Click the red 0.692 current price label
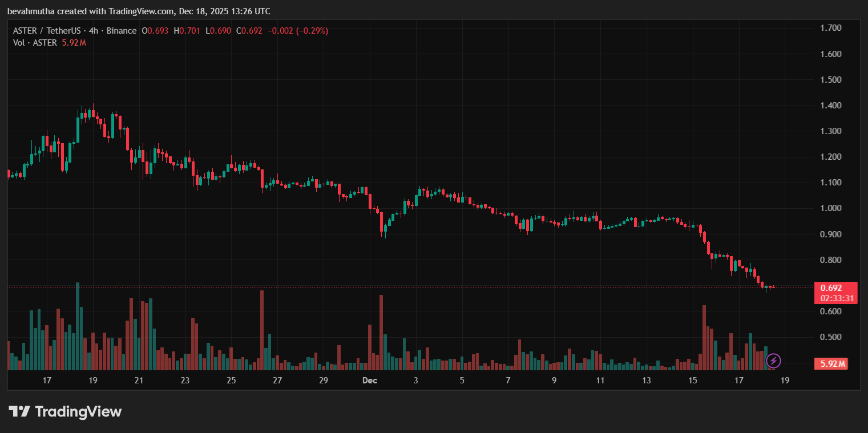The height and width of the screenshot is (433, 868). point(830,288)
